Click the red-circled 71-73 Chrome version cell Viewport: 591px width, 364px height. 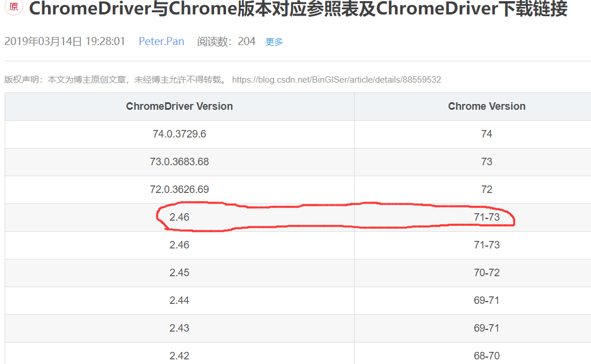pyautogui.click(x=486, y=217)
